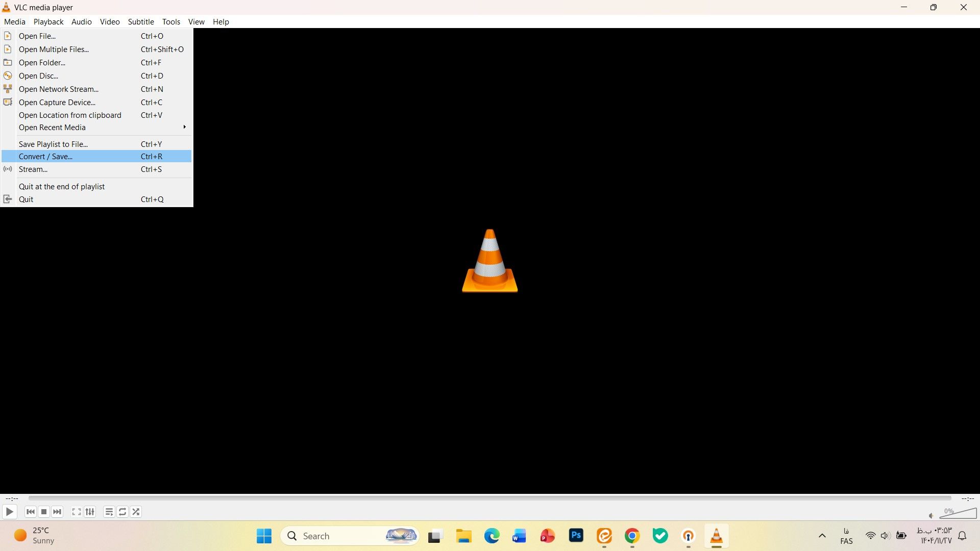
Task: Adjust the volume slider
Action: pos(957,514)
